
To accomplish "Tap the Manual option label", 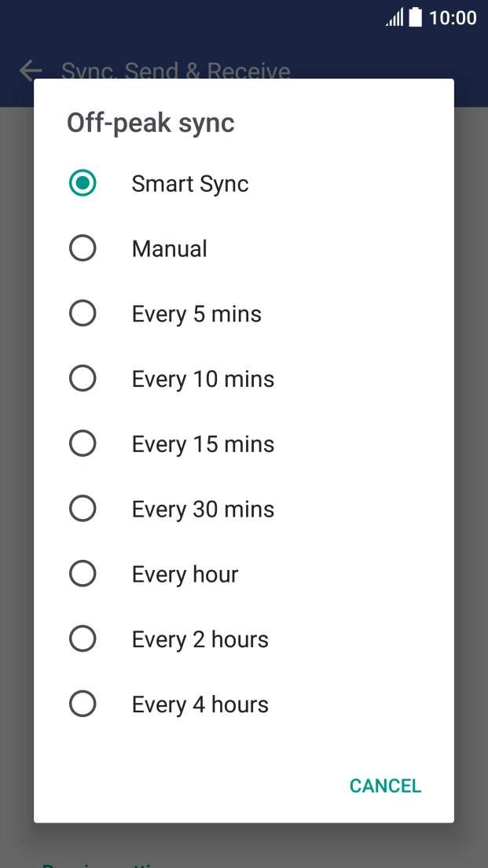I will (x=168, y=248).
